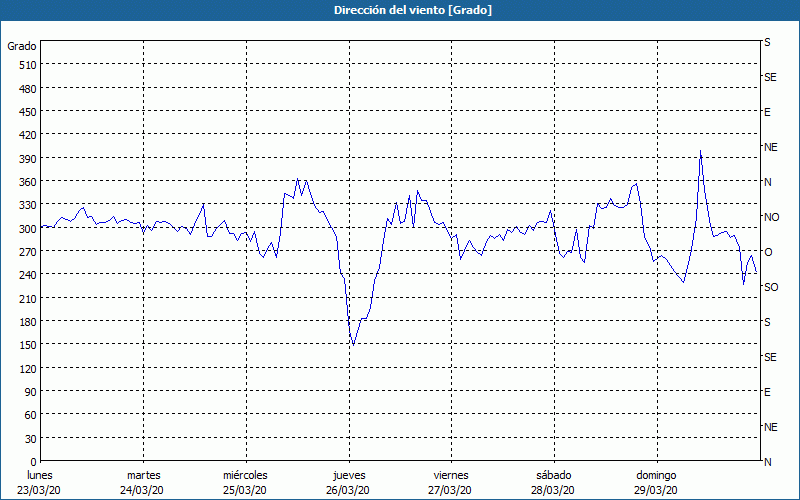Click the "Grado" unit label on the left axis
Viewport: 800px width, 500px height.
click(x=22, y=46)
